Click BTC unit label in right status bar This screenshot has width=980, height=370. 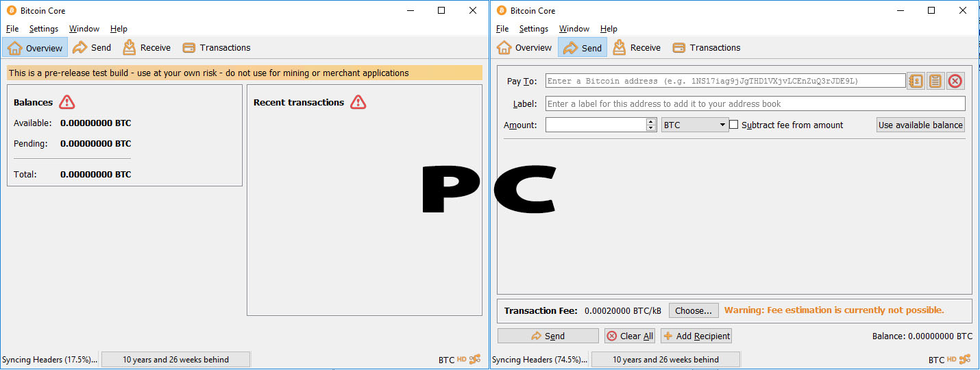coord(936,360)
